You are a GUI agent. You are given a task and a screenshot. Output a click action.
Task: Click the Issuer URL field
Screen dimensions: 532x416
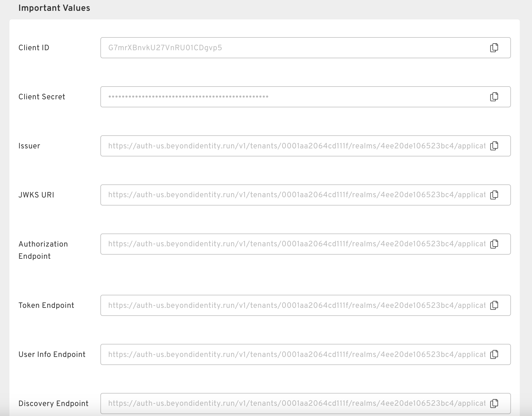305,146
